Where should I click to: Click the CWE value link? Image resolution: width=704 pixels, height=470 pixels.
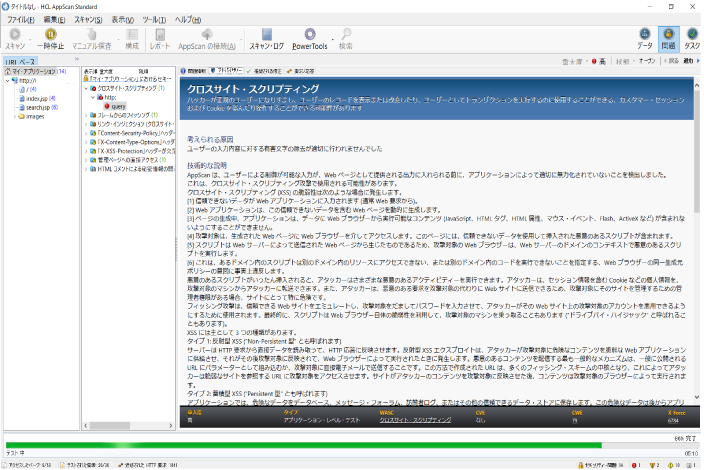575,421
